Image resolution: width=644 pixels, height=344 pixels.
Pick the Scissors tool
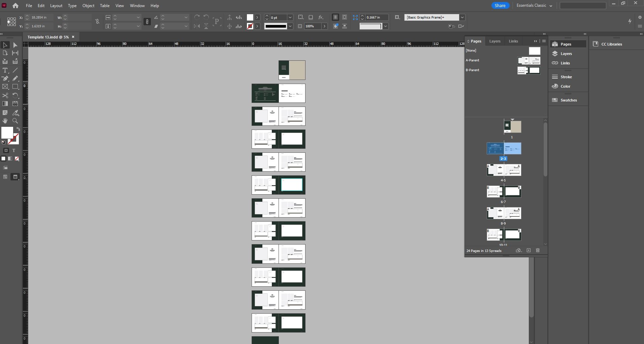(5, 95)
